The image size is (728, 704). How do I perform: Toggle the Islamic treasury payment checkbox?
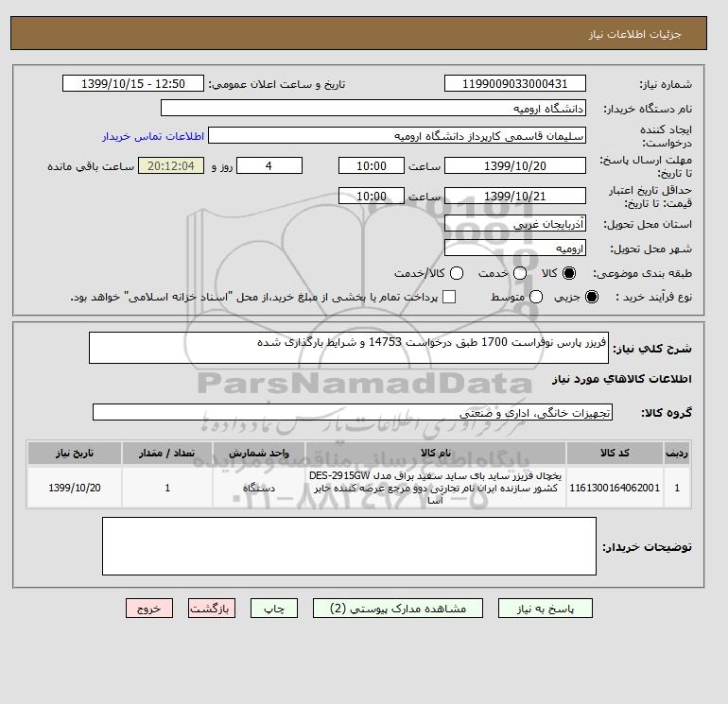click(449, 297)
